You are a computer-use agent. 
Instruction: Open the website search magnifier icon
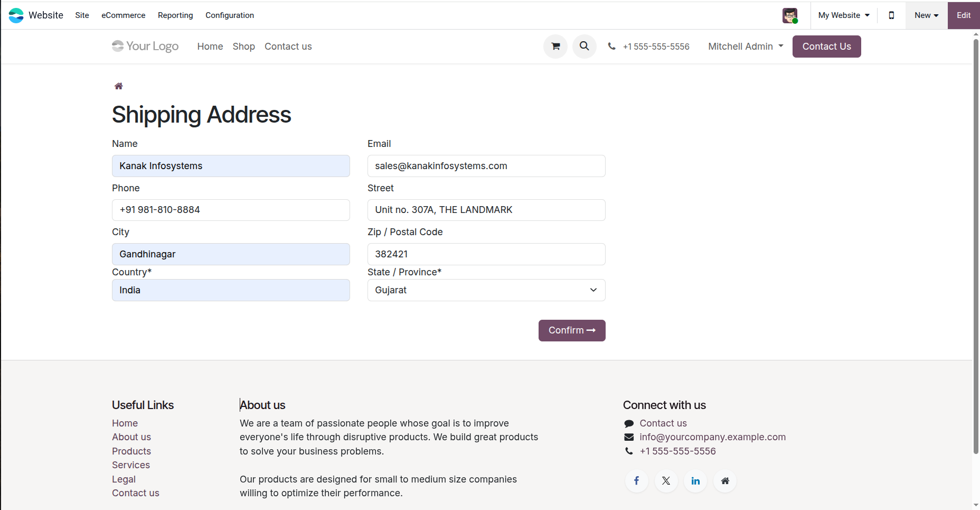point(585,47)
